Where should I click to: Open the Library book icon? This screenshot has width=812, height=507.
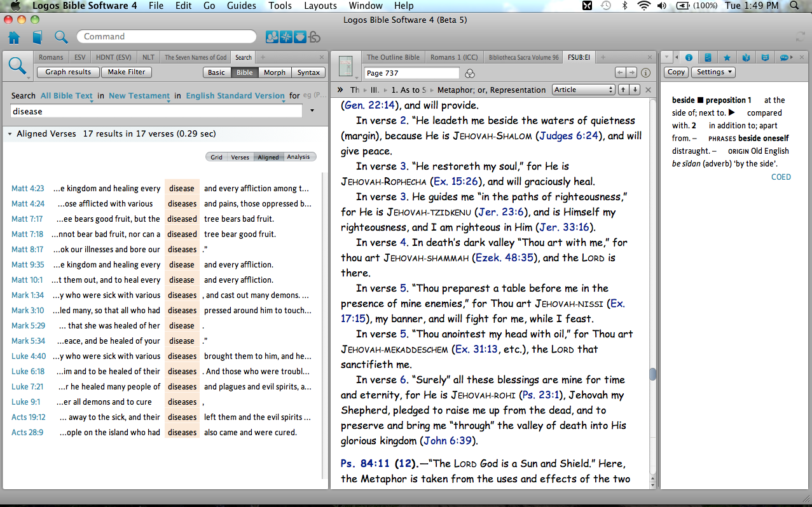coord(38,37)
